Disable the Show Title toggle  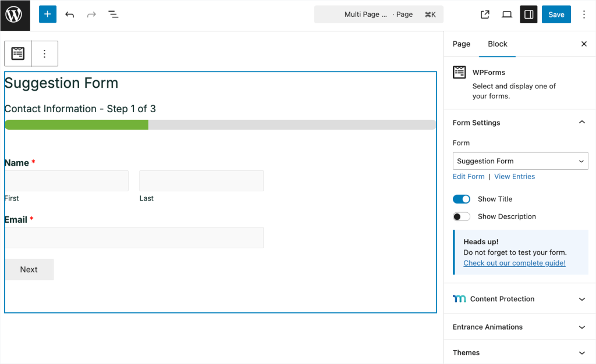pos(461,199)
